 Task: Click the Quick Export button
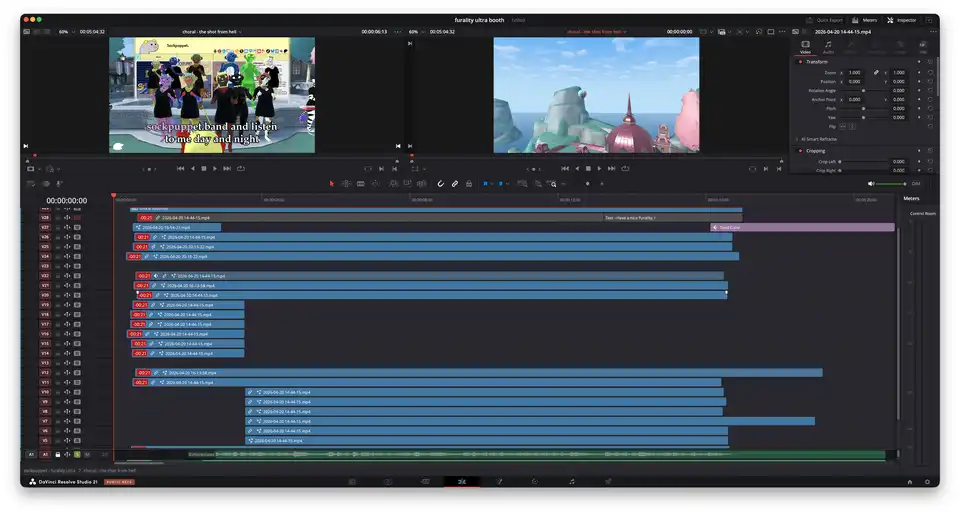[x=824, y=20]
